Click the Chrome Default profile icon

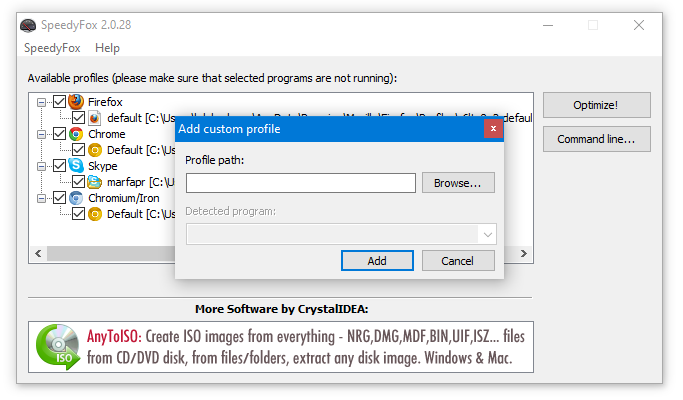click(x=95, y=150)
